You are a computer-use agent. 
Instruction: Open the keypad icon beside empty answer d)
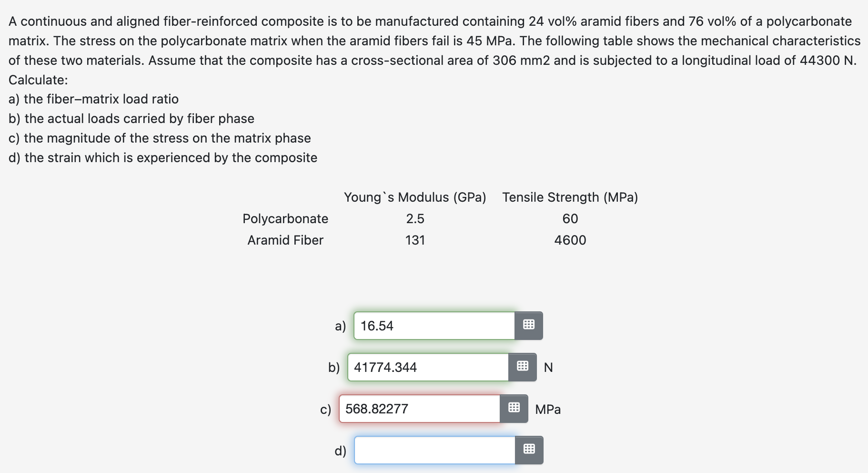point(529,450)
